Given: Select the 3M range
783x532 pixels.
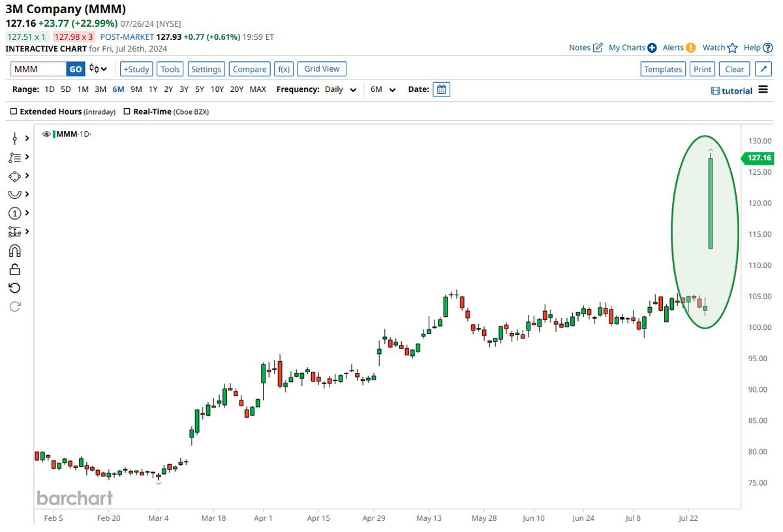Looking at the screenshot, I should click(x=100, y=89).
